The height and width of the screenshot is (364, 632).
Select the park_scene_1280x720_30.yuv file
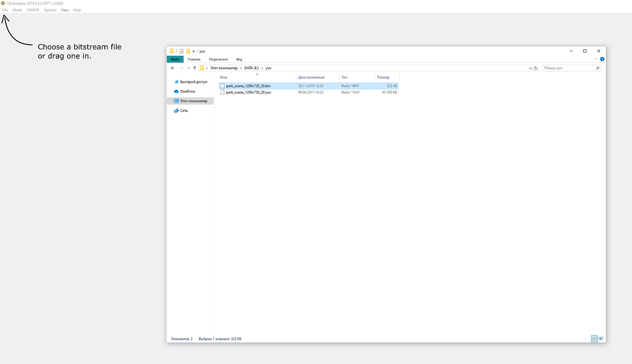tap(249, 92)
